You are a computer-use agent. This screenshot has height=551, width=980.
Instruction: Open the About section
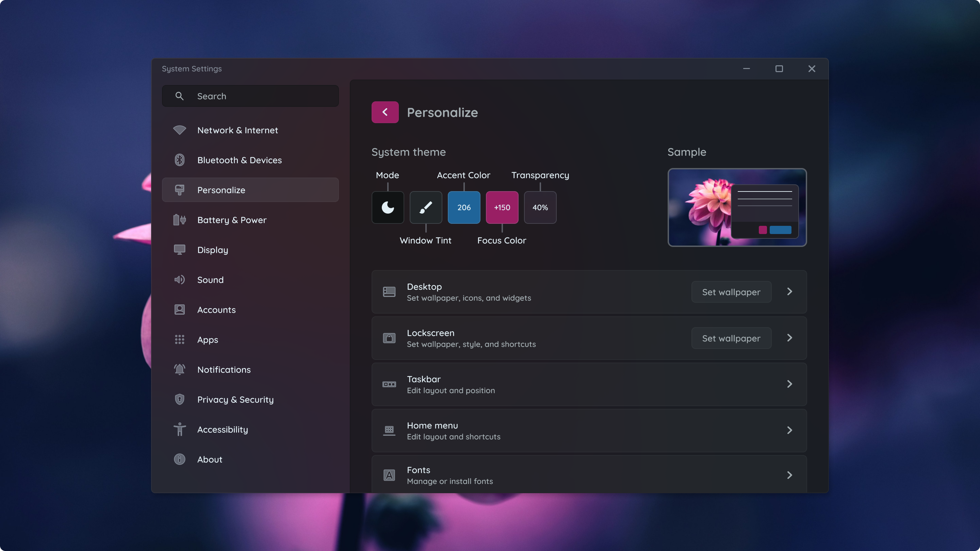[x=209, y=459]
